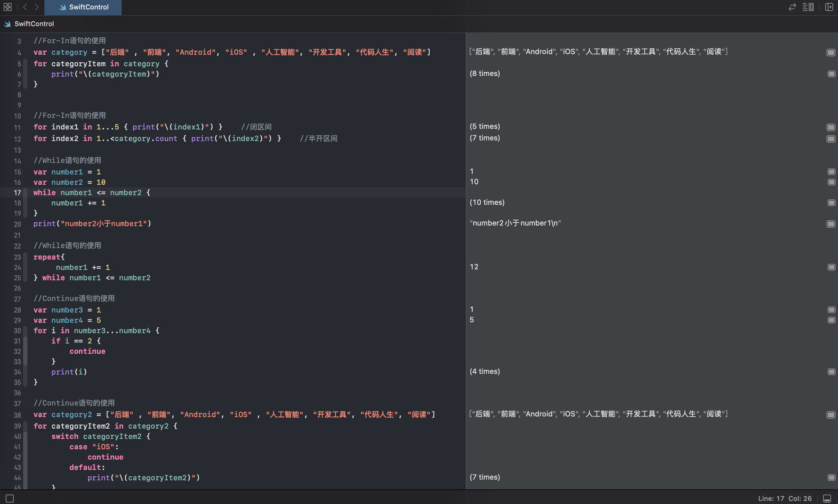Collapse repeat-while block via fold ribbon
This screenshot has width=838, height=504.
25,267
